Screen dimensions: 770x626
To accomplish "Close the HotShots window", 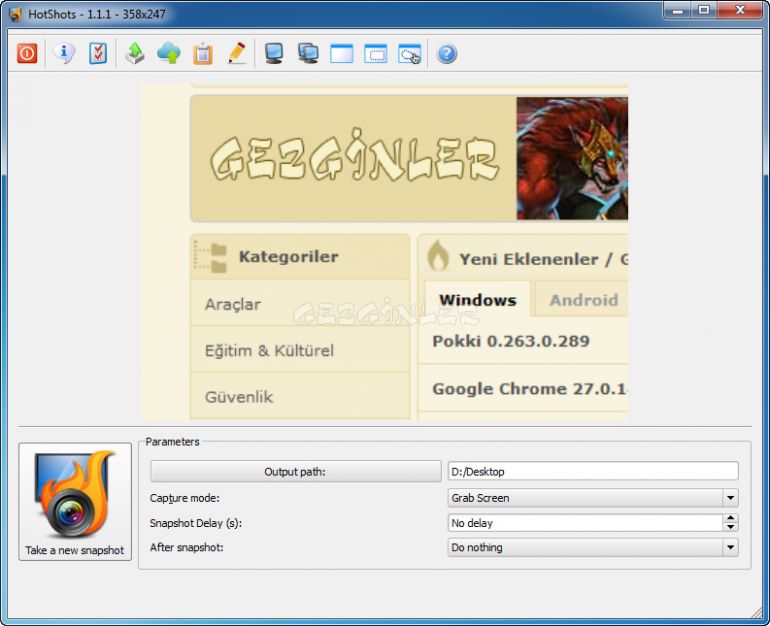I will 741,10.
